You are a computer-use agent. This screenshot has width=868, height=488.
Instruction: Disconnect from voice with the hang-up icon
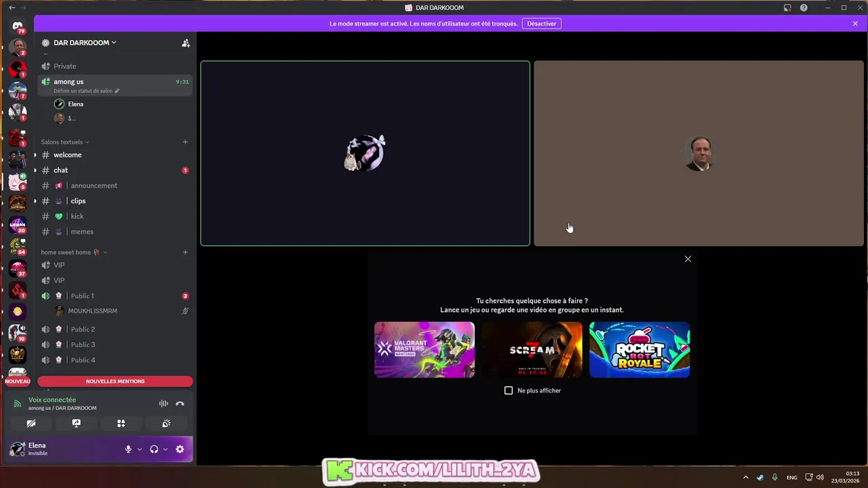click(x=180, y=403)
